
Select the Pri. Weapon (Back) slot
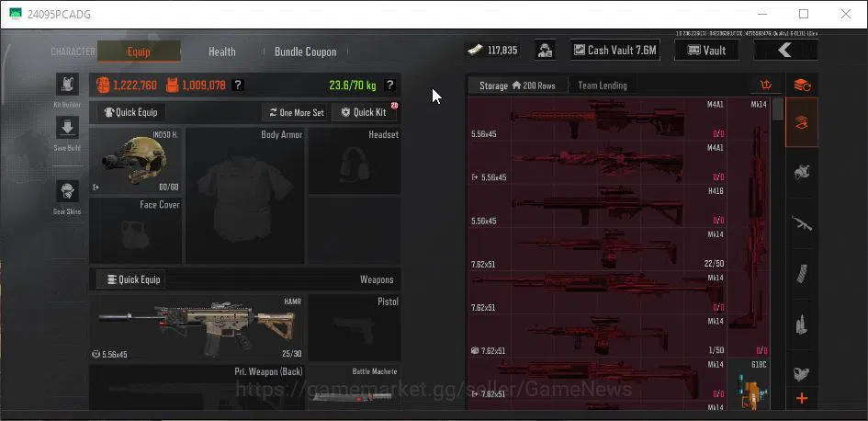[x=197, y=387]
